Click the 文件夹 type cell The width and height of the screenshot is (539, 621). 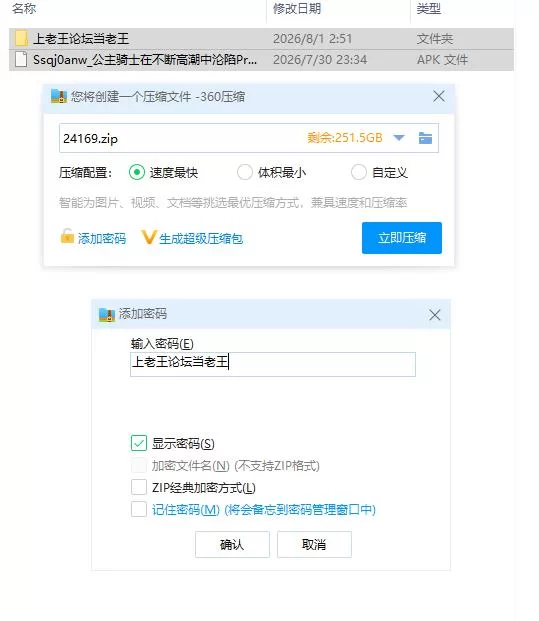pyautogui.click(x=435, y=39)
